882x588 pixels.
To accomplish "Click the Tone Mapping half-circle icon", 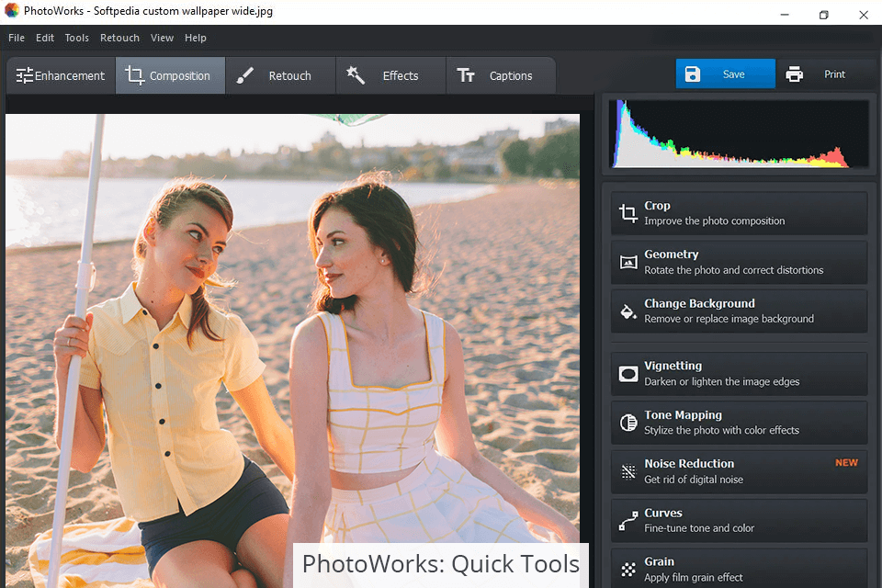I will 628,423.
